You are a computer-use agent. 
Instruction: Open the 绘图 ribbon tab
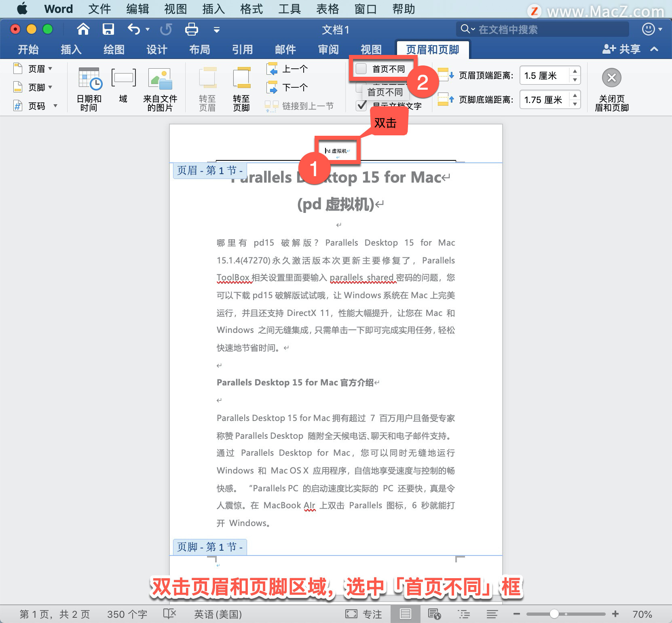coord(114,49)
